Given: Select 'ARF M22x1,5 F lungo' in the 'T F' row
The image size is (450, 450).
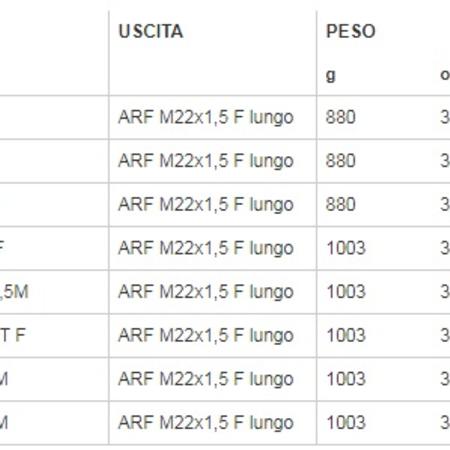Looking at the screenshot, I should (x=206, y=335).
